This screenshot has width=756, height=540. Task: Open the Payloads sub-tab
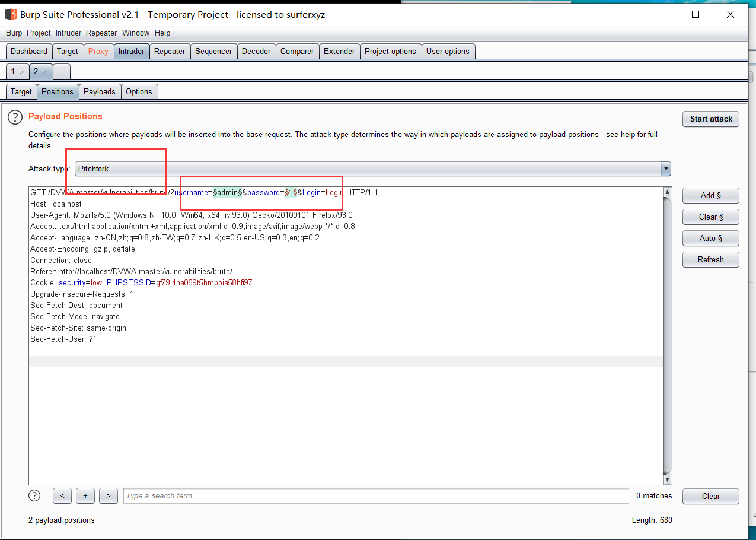[x=100, y=91]
